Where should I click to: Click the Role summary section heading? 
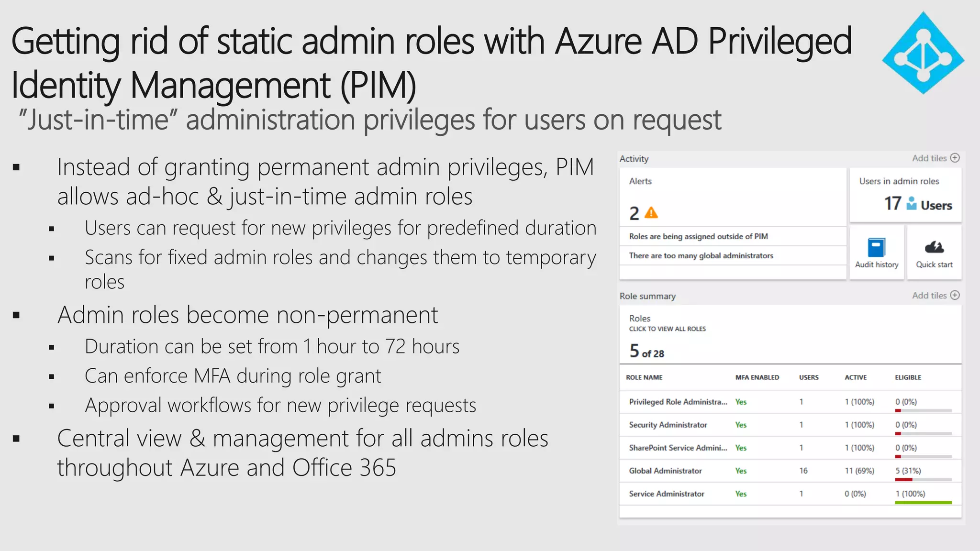tap(647, 296)
